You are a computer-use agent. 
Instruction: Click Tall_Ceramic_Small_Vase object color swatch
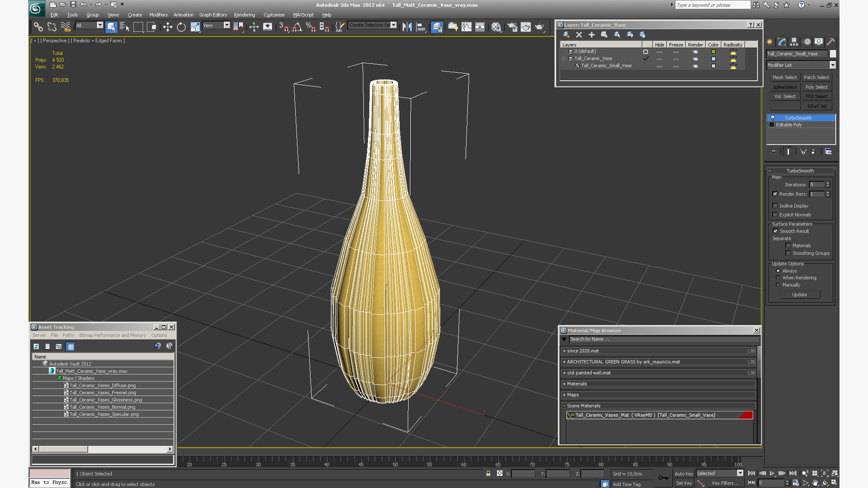(x=833, y=54)
